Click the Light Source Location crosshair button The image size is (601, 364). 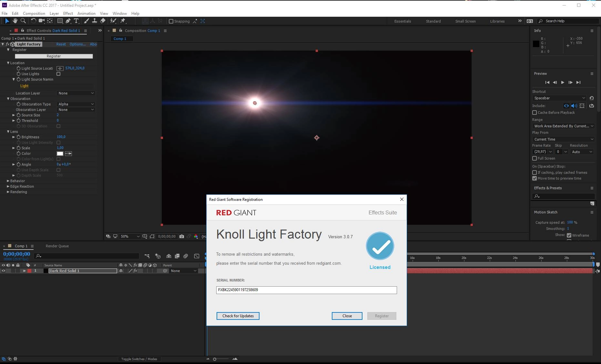60,68
